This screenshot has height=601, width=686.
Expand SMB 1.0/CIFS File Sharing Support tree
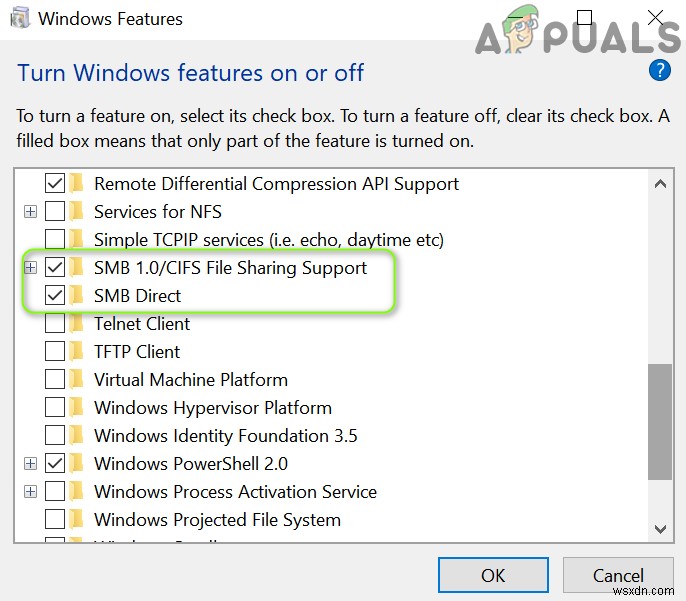[x=31, y=268]
